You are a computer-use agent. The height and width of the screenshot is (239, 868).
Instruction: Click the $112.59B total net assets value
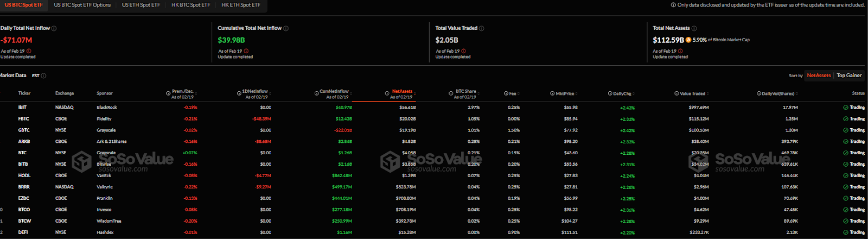(x=668, y=40)
